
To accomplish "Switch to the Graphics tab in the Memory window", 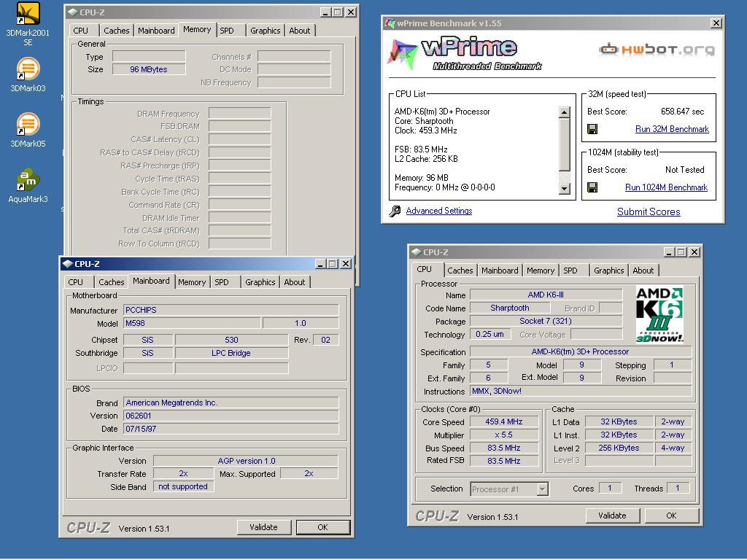I will click(x=266, y=31).
